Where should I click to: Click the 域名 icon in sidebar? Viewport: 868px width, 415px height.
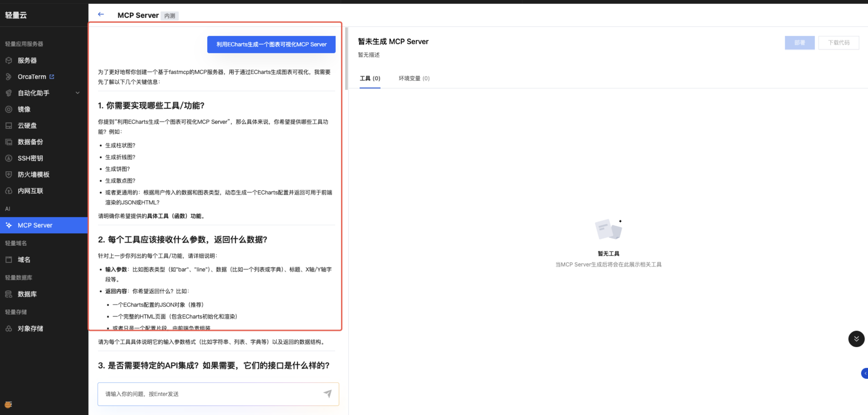point(9,260)
